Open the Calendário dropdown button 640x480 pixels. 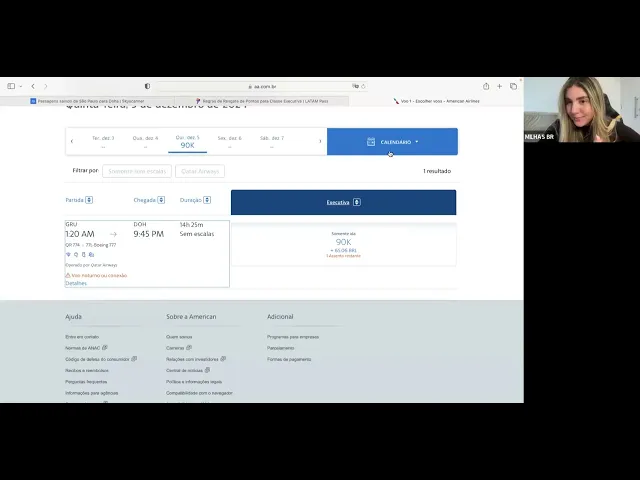point(392,142)
